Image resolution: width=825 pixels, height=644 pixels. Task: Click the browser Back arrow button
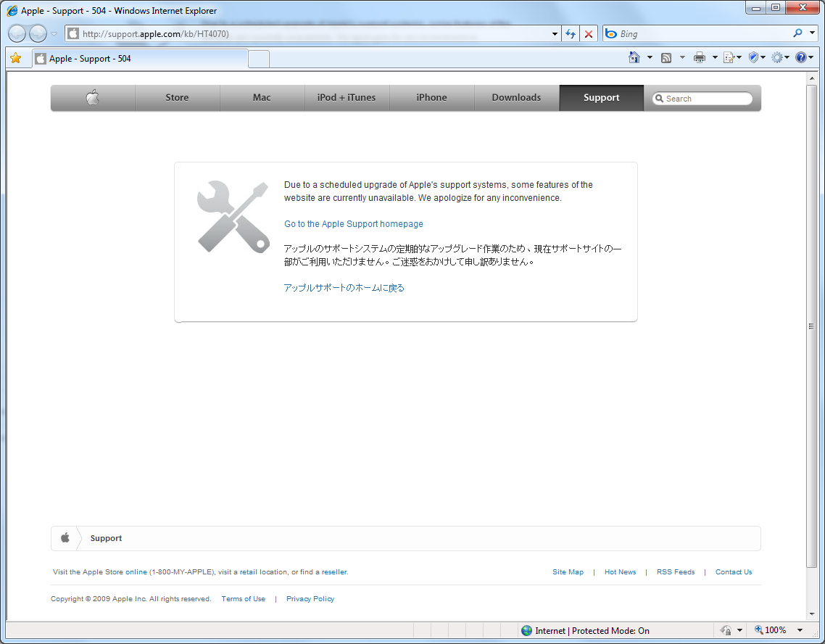pyautogui.click(x=17, y=33)
